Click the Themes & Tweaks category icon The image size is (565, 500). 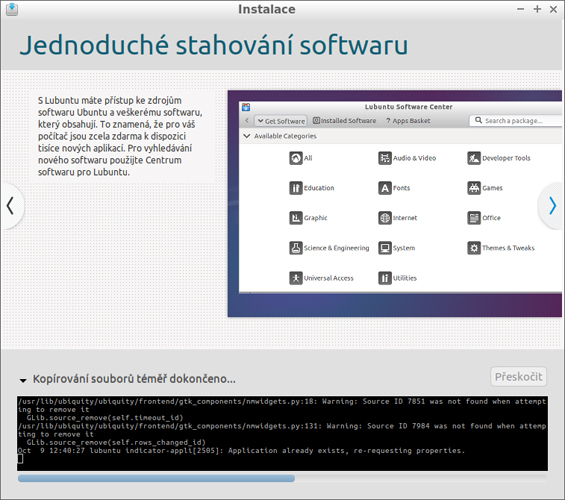pyautogui.click(x=474, y=248)
